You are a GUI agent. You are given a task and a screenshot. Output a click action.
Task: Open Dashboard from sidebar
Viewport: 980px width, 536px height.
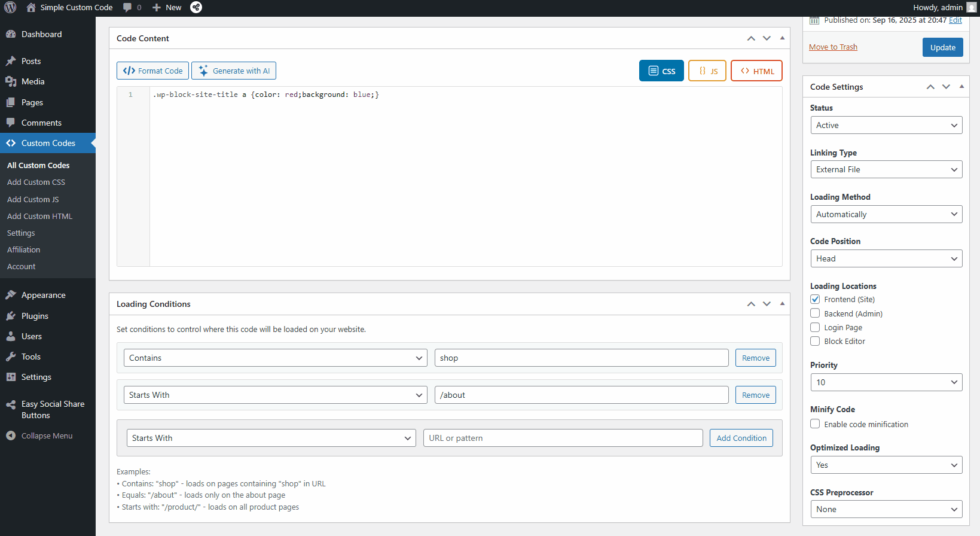[x=48, y=34]
